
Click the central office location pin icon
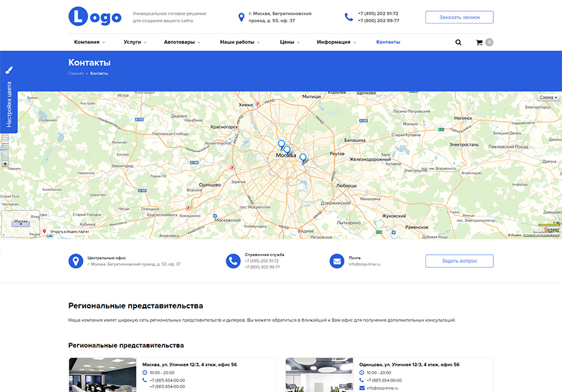(x=76, y=261)
